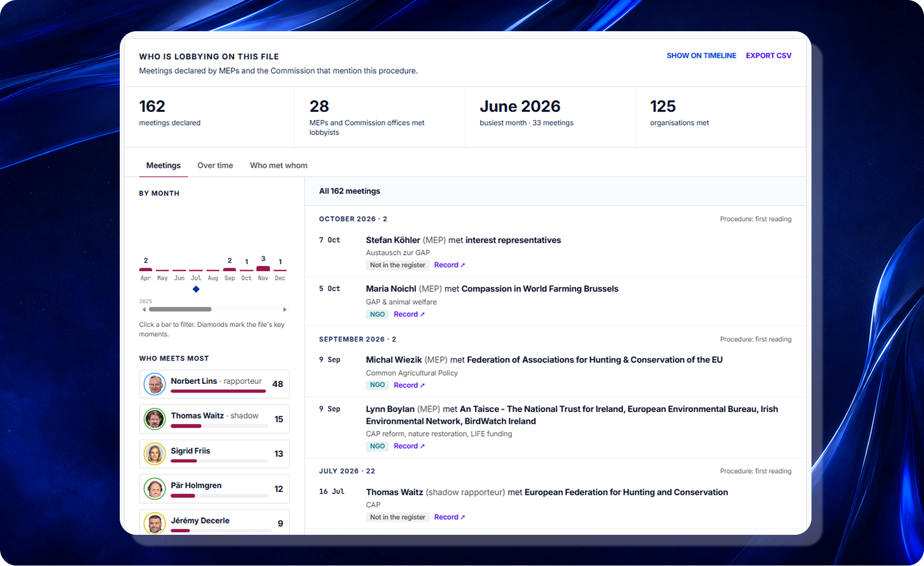Click the October 2026 section header
Image resolution: width=924 pixels, height=566 pixels.
tap(353, 219)
